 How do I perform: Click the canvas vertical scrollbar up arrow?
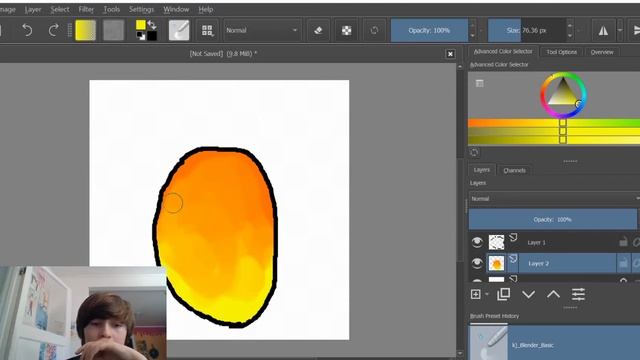coord(460,66)
